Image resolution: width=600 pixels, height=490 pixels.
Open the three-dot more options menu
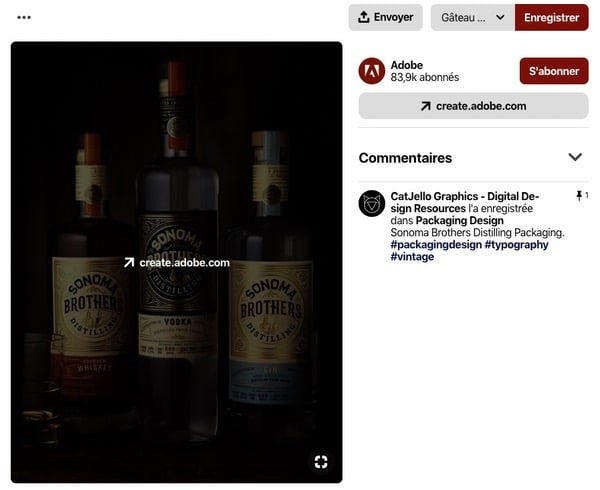24,18
